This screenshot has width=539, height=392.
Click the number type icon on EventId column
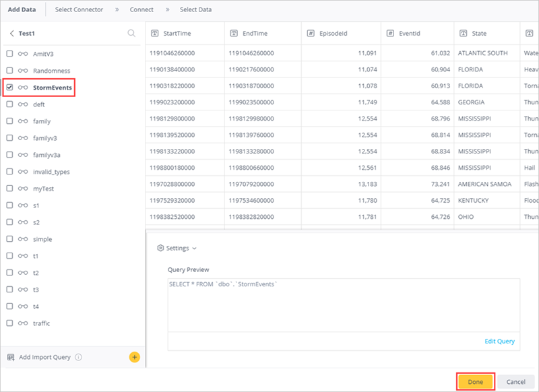(390, 33)
